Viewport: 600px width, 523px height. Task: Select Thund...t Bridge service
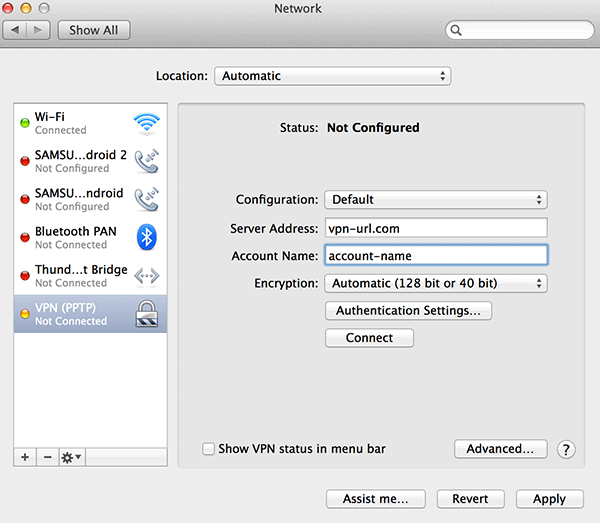tap(91, 275)
